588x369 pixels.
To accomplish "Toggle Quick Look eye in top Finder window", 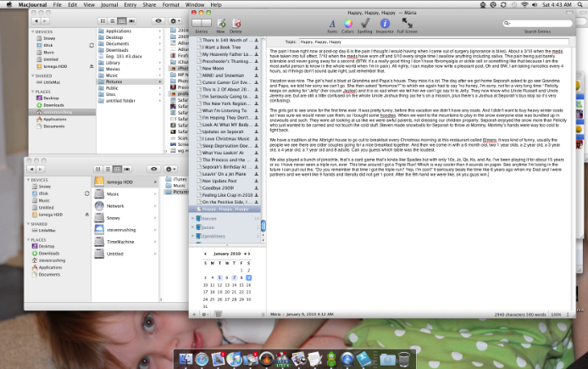I will (x=158, y=21).
